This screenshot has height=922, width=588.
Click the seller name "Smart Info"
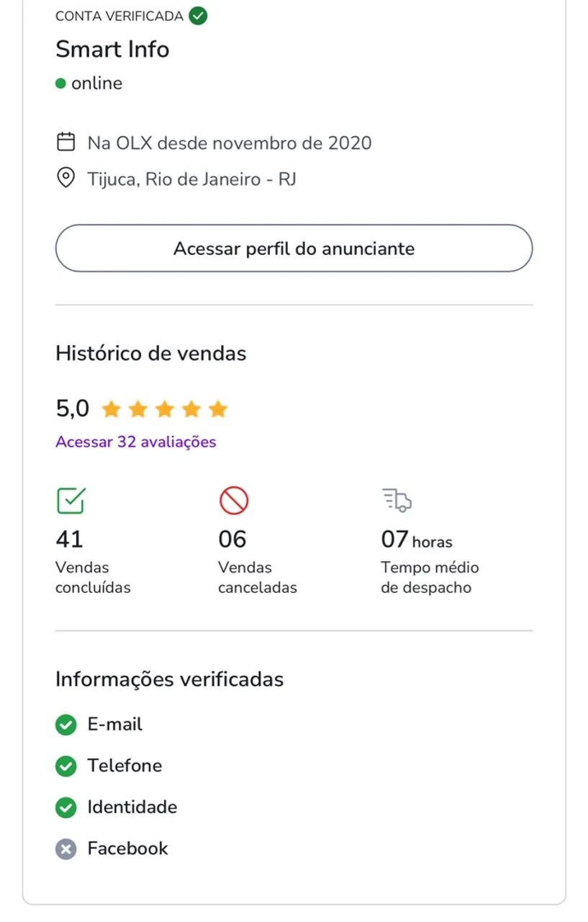click(x=112, y=49)
